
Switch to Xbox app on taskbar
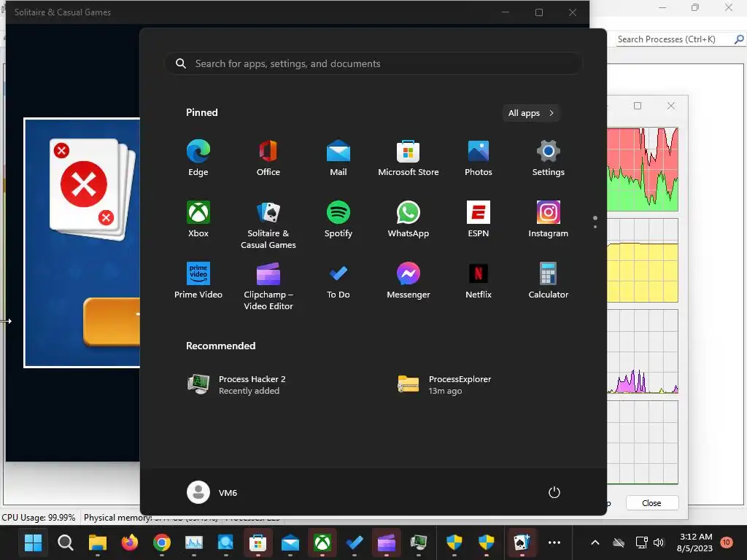(322, 542)
